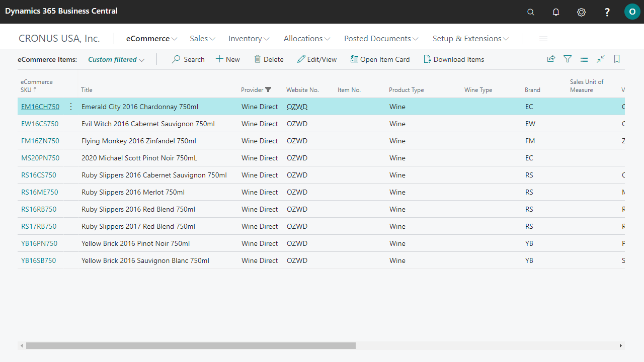The image size is (644, 362).
Task: Click Website No. OZWD in Emerald City row
Action: tap(297, 107)
